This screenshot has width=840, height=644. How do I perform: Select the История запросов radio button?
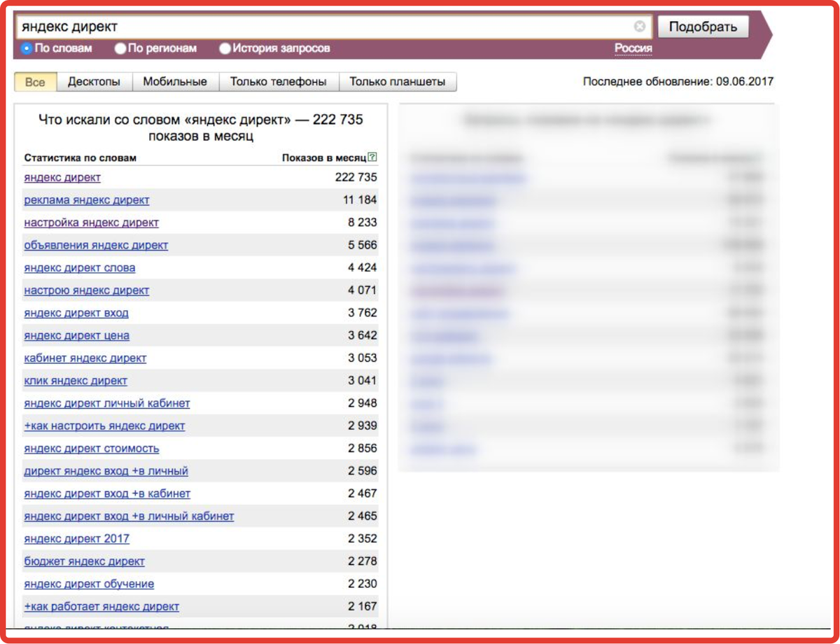pos(225,48)
